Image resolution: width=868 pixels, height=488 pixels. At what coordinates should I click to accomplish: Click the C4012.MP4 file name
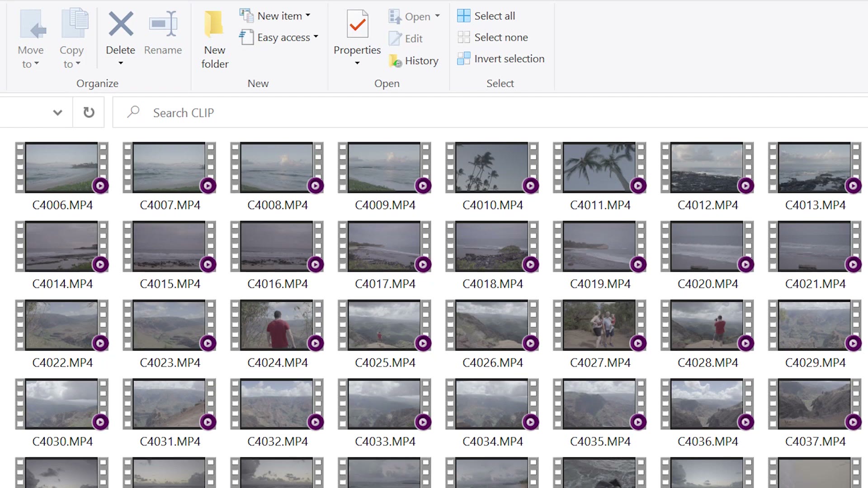point(708,205)
